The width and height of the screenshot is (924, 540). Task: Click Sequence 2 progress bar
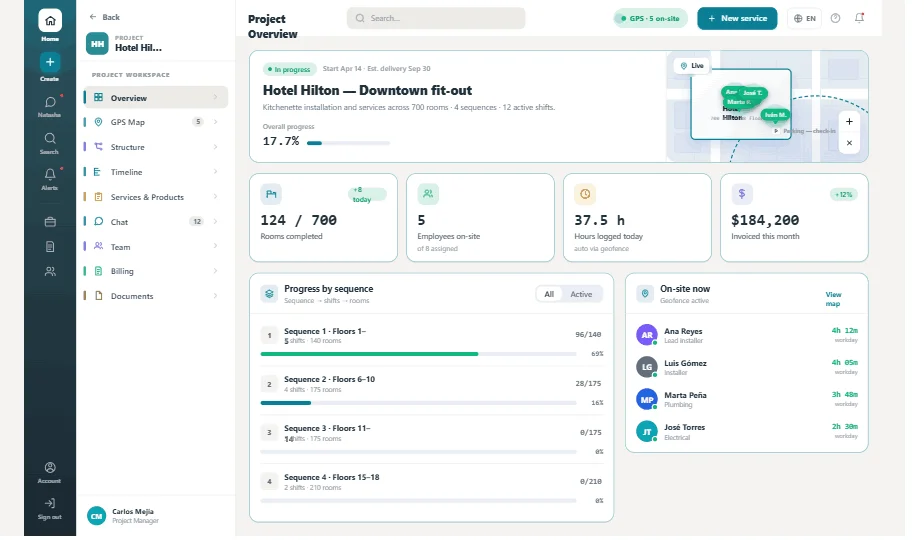[418, 403]
